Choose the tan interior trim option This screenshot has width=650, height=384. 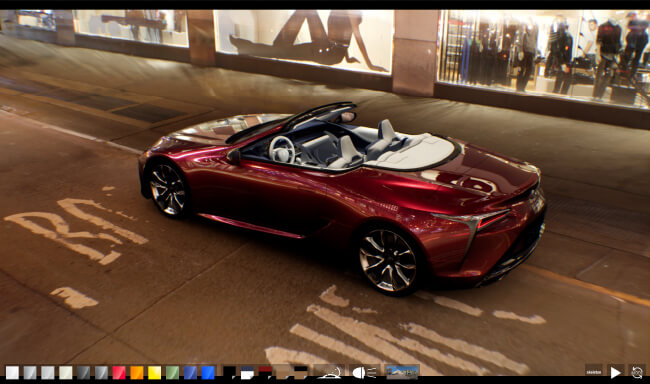[x=283, y=372]
